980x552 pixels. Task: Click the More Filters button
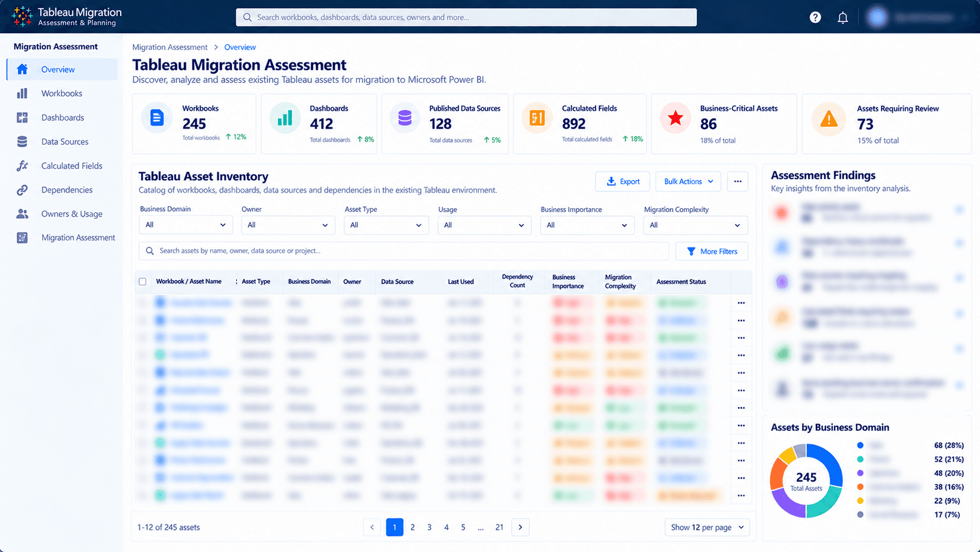(712, 252)
